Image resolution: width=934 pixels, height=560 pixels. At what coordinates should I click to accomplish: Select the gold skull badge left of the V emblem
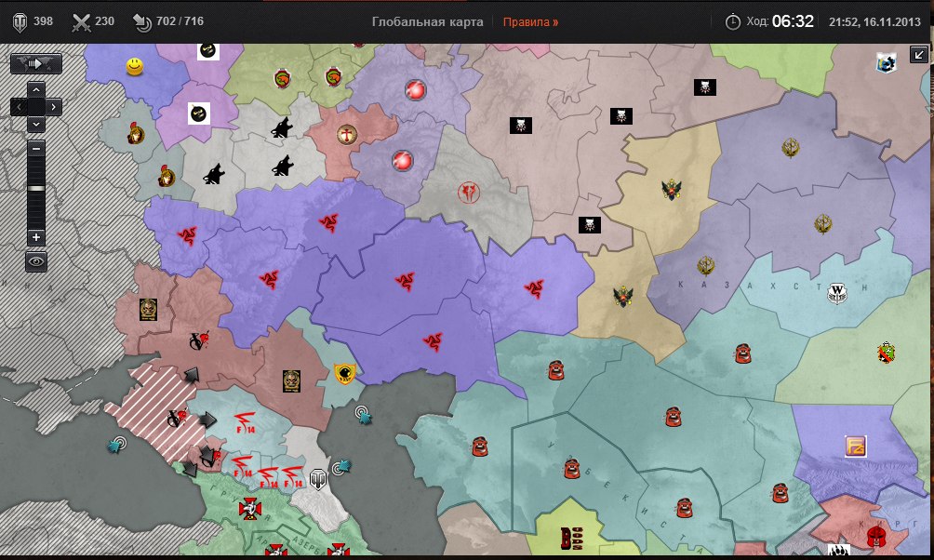[148, 310]
